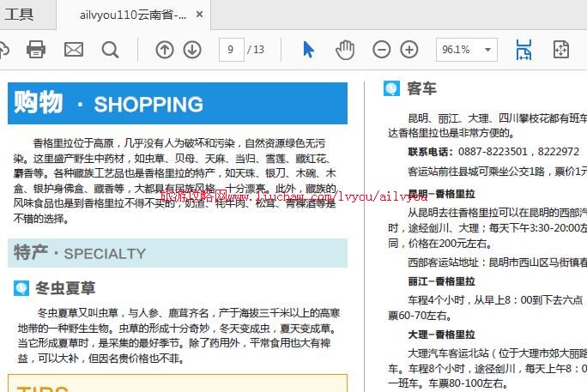
Task: Click the print icon
Action: [x=36, y=50]
